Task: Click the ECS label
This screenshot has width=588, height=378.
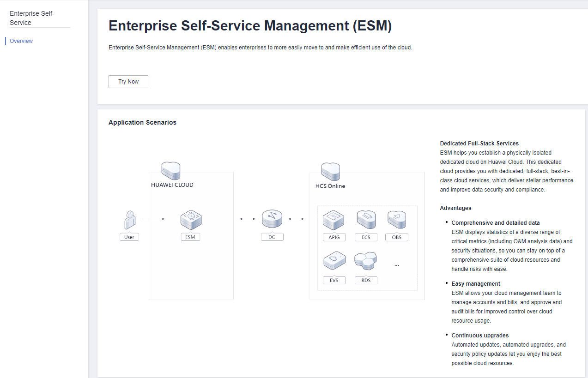Action: [x=366, y=237]
